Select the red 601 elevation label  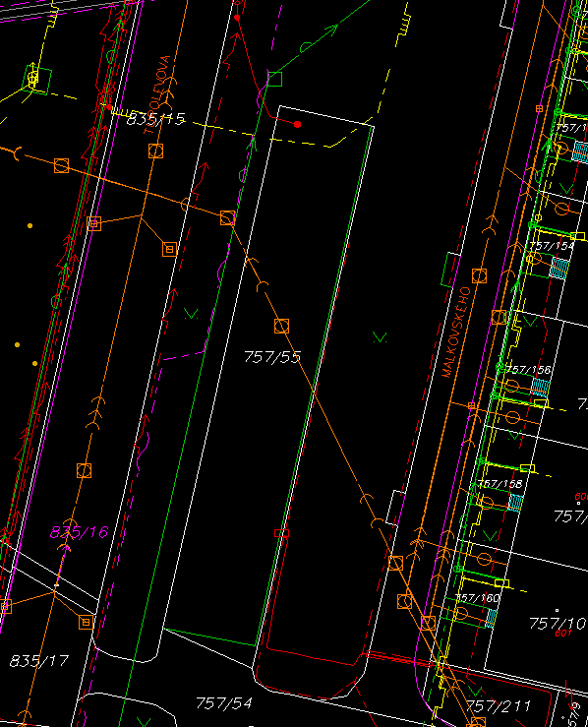click(563, 633)
